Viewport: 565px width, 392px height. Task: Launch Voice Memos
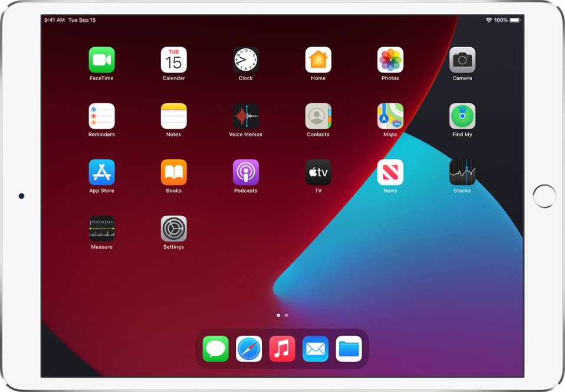pyautogui.click(x=245, y=115)
